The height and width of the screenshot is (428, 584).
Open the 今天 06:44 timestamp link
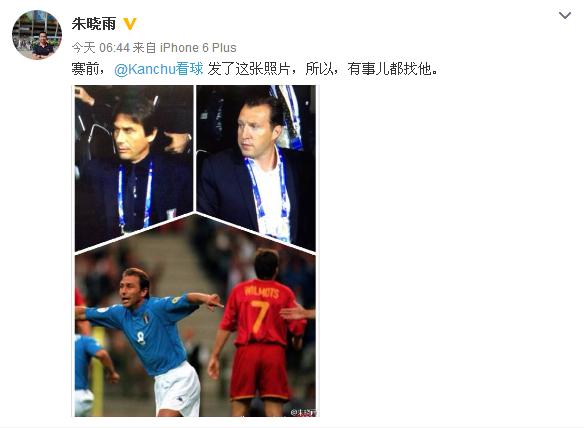point(101,48)
